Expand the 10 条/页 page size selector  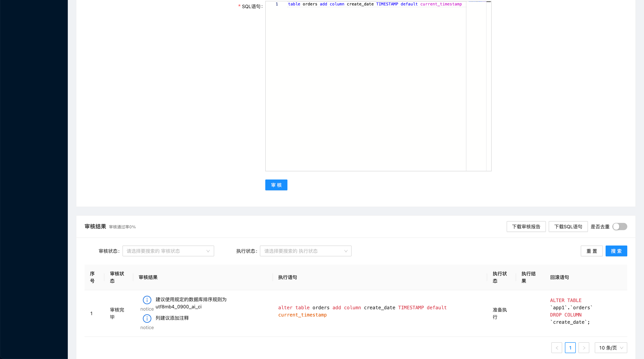point(611,348)
